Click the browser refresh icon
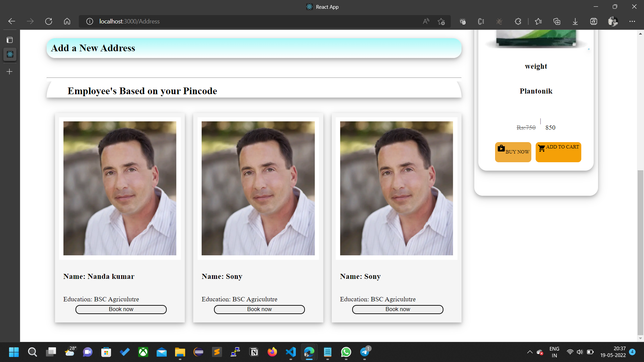Image resolution: width=644 pixels, height=362 pixels. click(x=49, y=21)
